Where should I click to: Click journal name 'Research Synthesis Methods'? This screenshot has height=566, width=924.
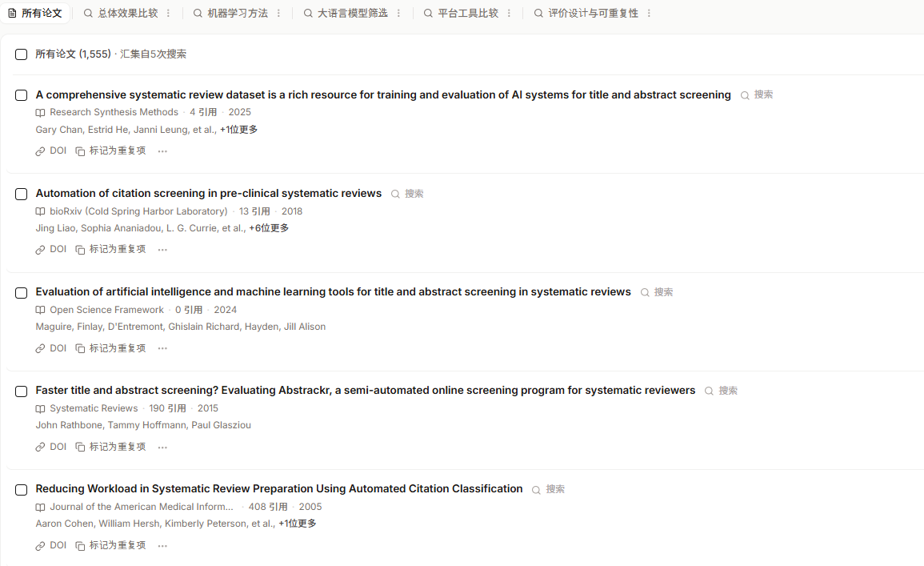[114, 112]
